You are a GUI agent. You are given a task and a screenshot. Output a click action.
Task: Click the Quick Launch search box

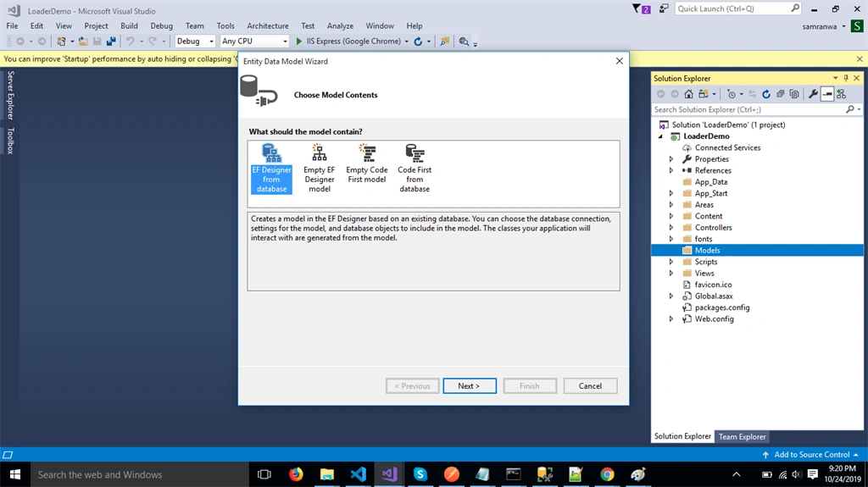(738, 8)
